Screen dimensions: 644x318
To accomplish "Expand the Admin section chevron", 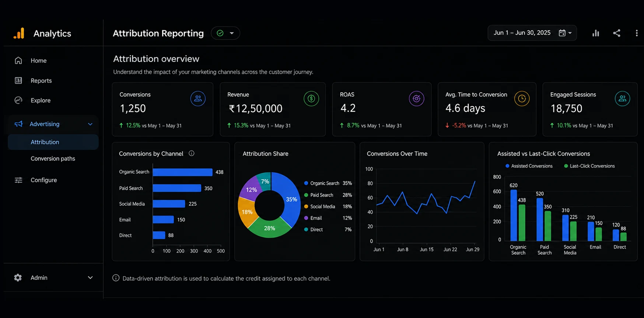I will tap(90, 277).
